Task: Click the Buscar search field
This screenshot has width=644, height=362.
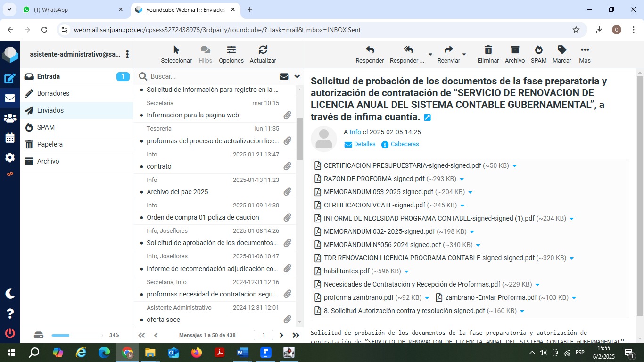Action: [212, 76]
